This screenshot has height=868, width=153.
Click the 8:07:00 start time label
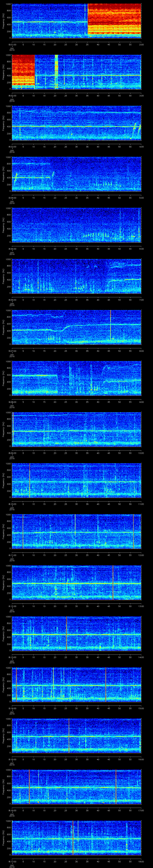pyautogui.click(x=12, y=351)
